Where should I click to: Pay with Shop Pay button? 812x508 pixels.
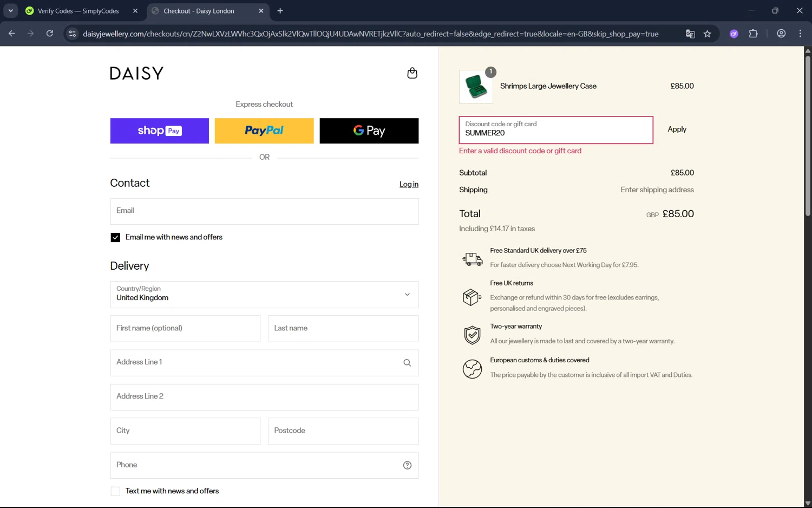pos(160,131)
